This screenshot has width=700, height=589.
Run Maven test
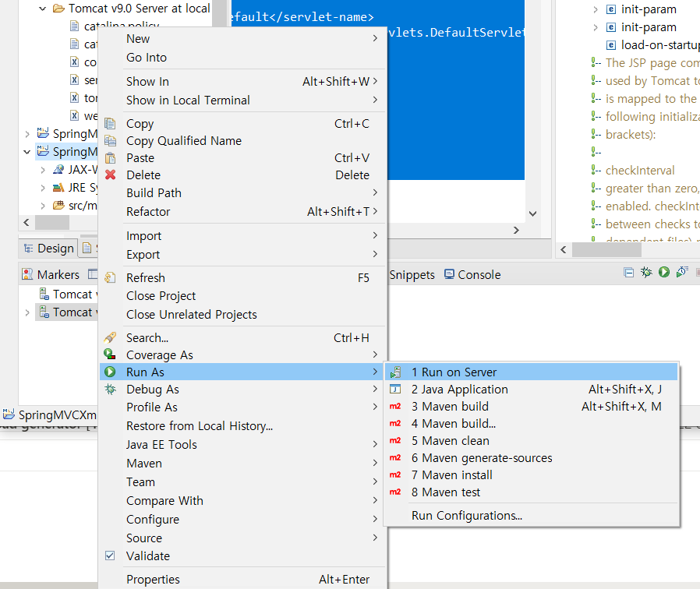click(531, 492)
